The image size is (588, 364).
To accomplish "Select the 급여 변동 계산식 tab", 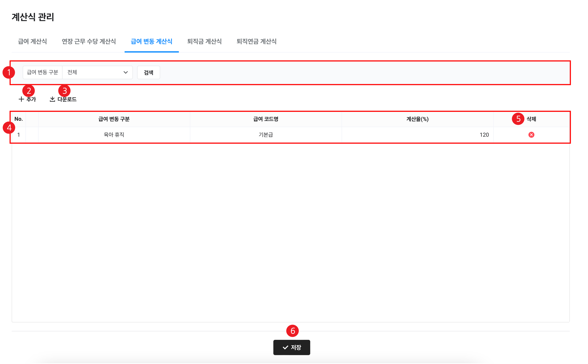I will [151, 41].
